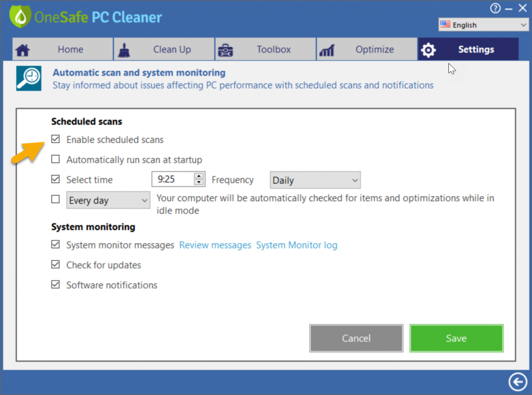The width and height of the screenshot is (532, 395).
Task: Enable Automatically run scan at startup
Action: tap(55, 159)
